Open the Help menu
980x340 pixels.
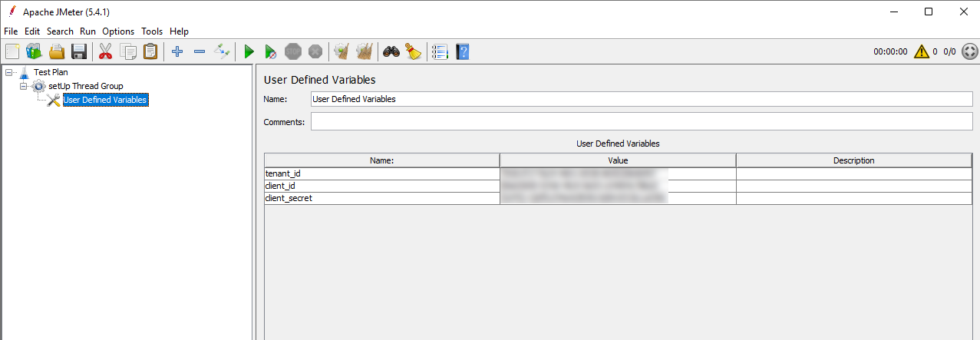[179, 31]
